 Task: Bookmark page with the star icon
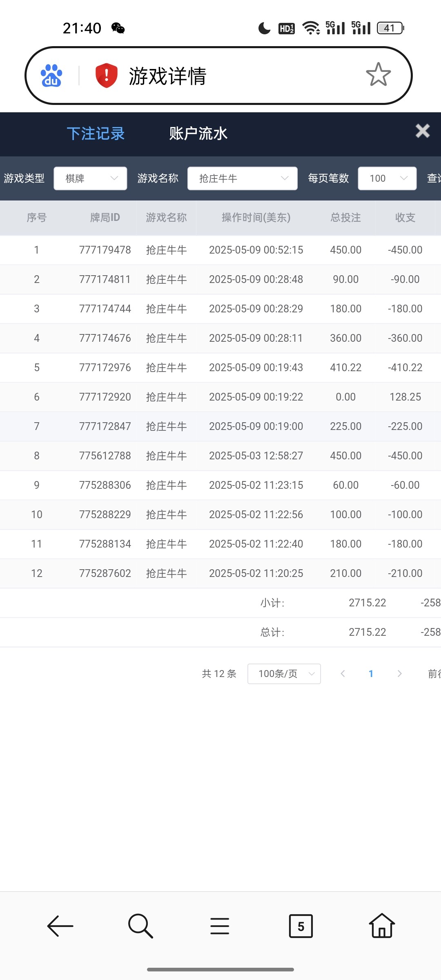pos(378,75)
